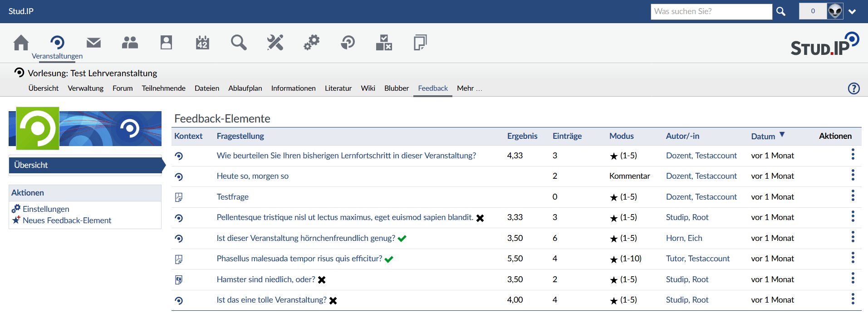Open the magnifier search icon in navigation

[x=239, y=43]
